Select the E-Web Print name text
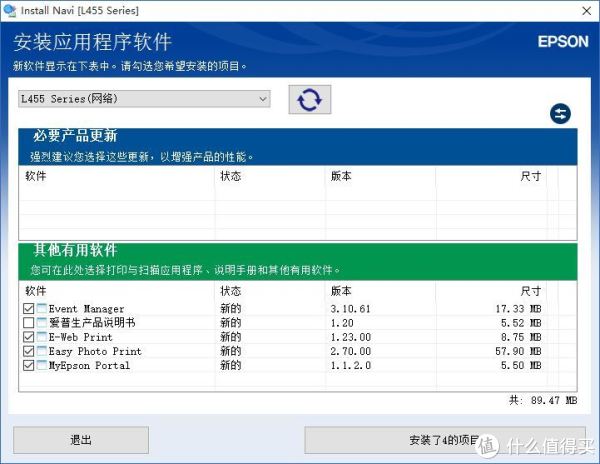The width and height of the screenshot is (600, 464). pos(80,337)
